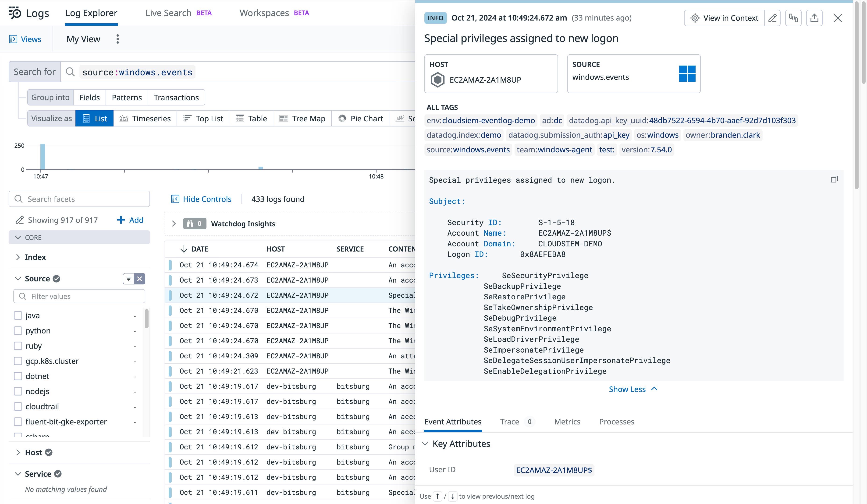The height and width of the screenshot is (504, 867).
Task: Expand the Index facet
Action: (18, 257)
